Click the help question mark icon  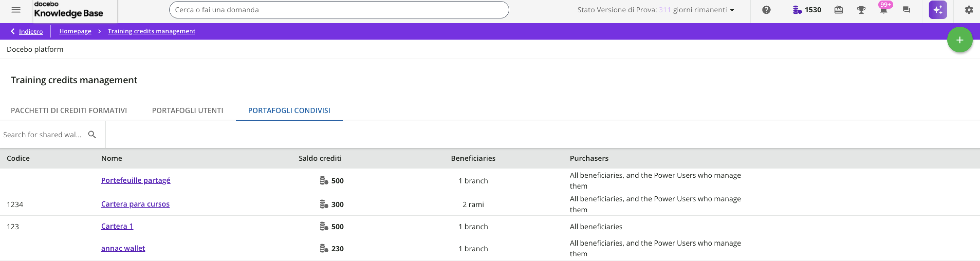pyautogui.click(x=766, y=10)
